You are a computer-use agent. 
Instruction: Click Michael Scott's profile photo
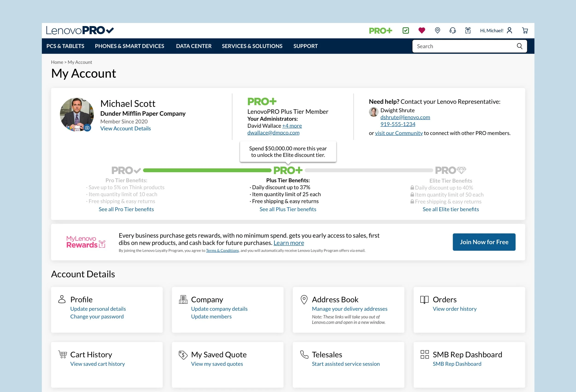pyautogui.click(x=77, y=114)
